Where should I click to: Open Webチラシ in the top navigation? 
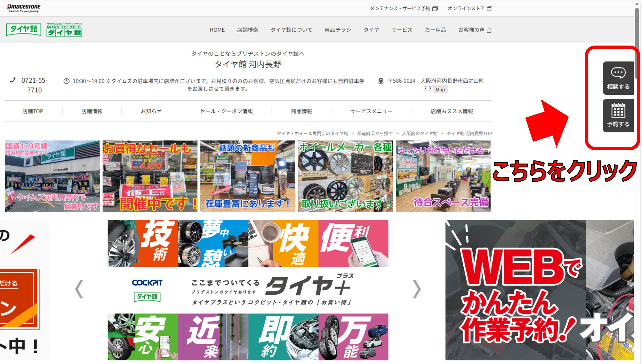point(338,30)
